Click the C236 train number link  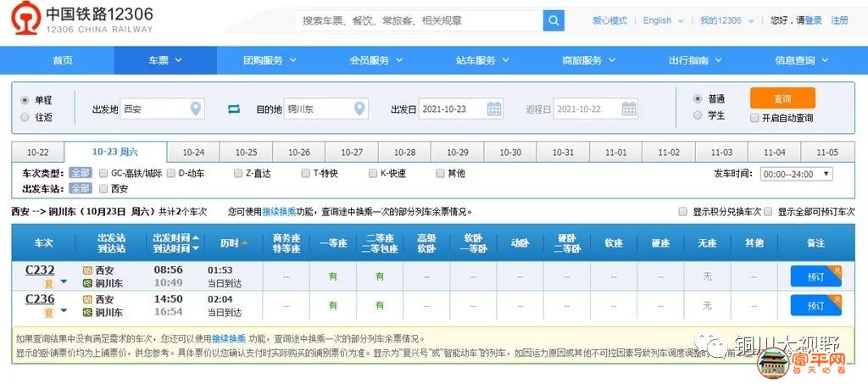[40, 298]
